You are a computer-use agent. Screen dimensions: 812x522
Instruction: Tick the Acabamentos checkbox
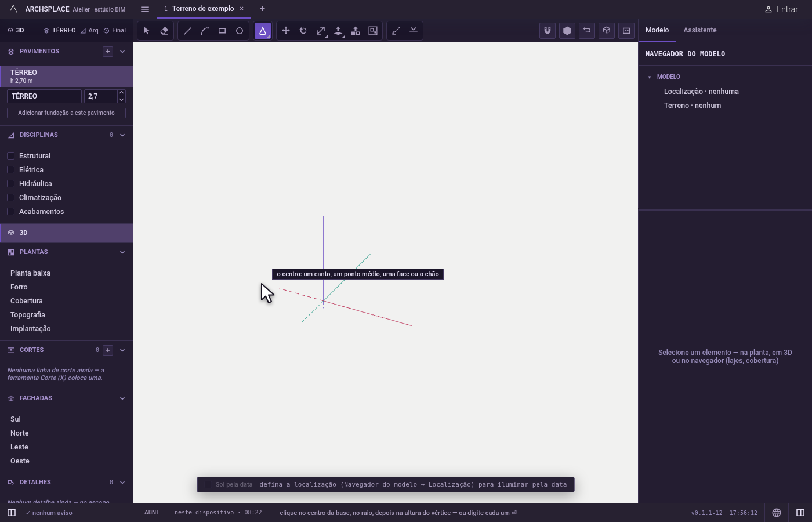[x=10, y=212]
